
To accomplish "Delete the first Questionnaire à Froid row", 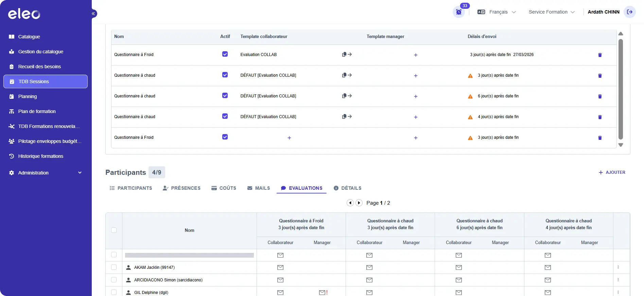I will 600,55.
